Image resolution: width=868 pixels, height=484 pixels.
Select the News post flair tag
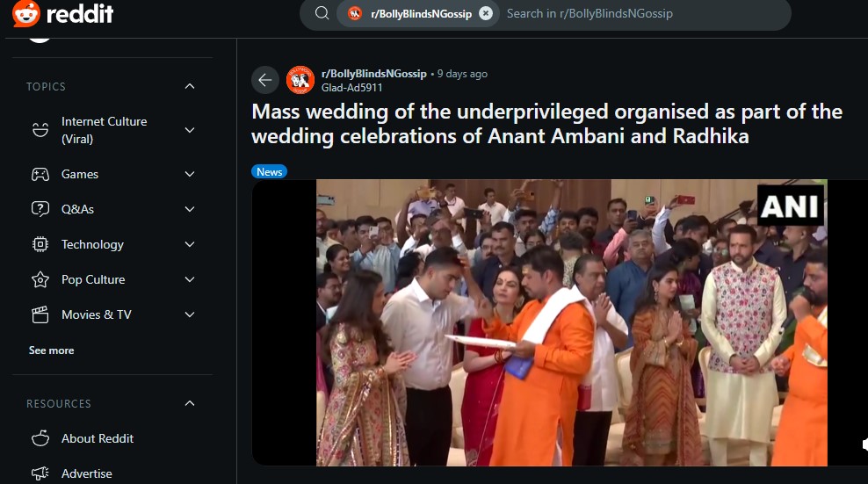click(269, 171)
